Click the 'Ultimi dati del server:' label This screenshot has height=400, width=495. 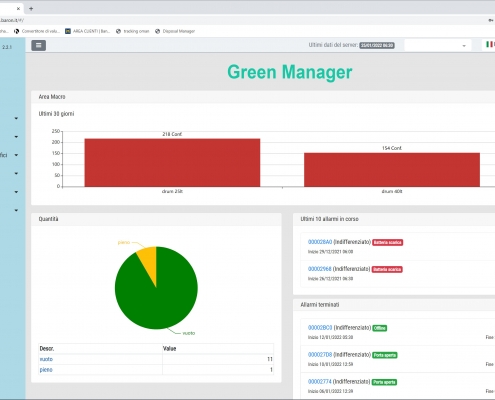(333, 45)
